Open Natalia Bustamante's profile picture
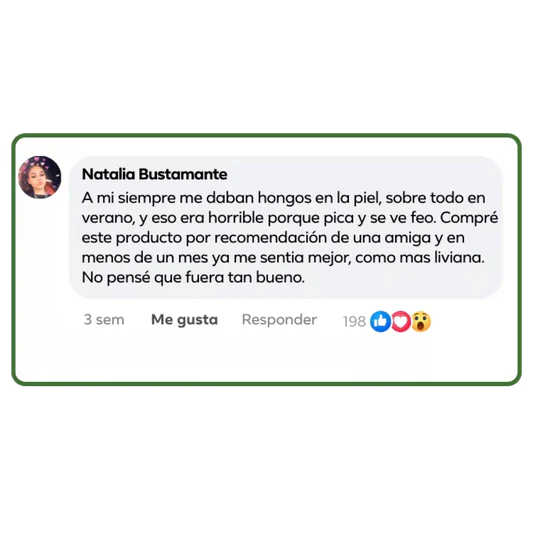The height and width of the screenshot is (533, 533). 40,177
